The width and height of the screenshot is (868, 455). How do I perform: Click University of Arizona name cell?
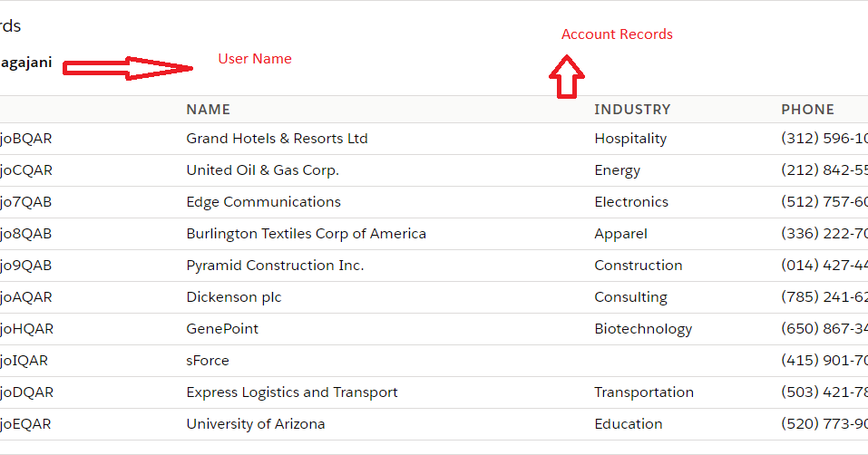pos(255,424)
